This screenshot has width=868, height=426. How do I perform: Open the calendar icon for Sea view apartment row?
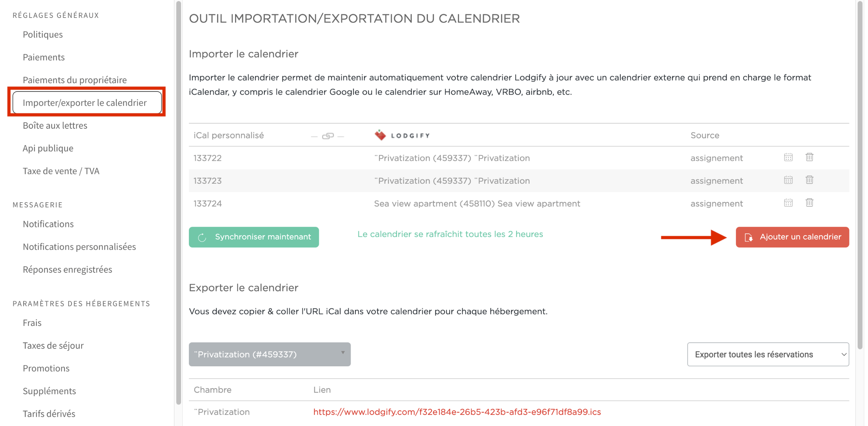[788, 203]
